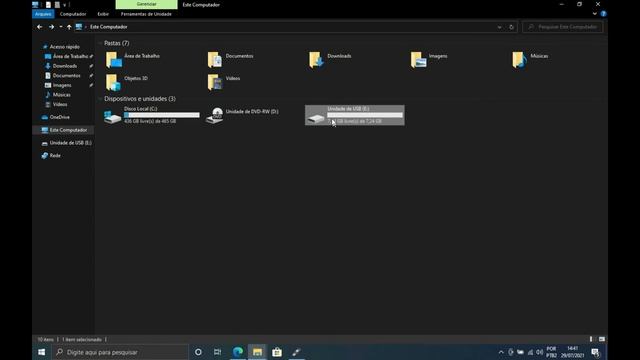The image size is (640, 360).
Task: Open the Imagens folder icon
Action: click(418, 60)
